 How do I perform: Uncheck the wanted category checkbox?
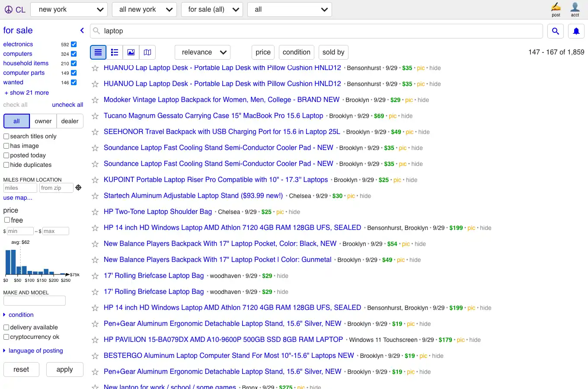pyautogui.click(x=74, y=83)
